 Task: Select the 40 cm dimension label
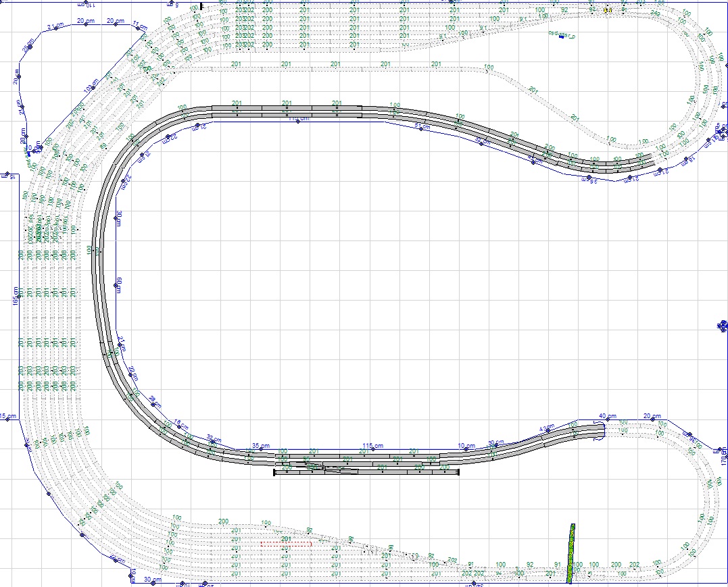(608, 416)
